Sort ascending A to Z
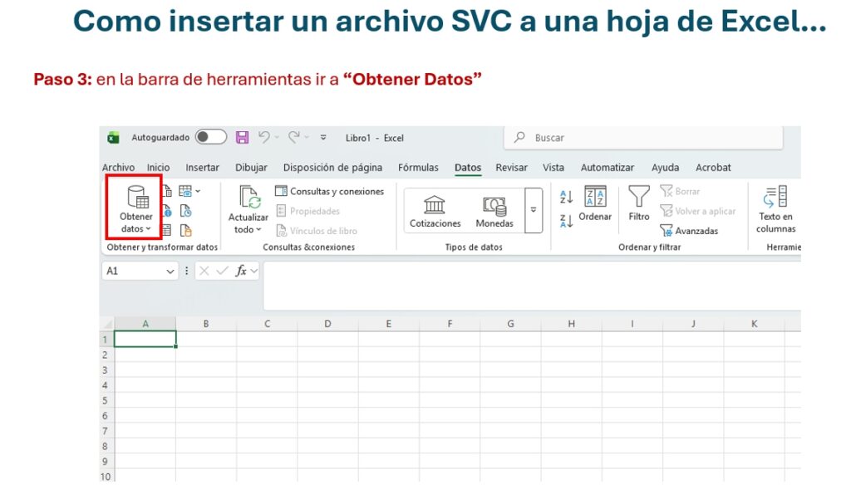 [566, 197]
